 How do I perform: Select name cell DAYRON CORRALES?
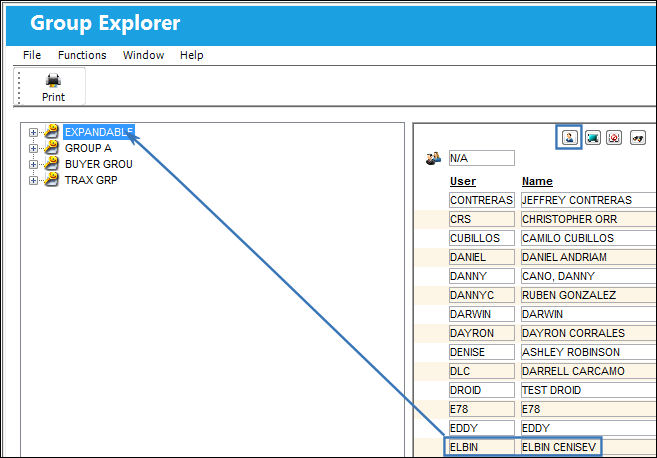pos(589,333)
